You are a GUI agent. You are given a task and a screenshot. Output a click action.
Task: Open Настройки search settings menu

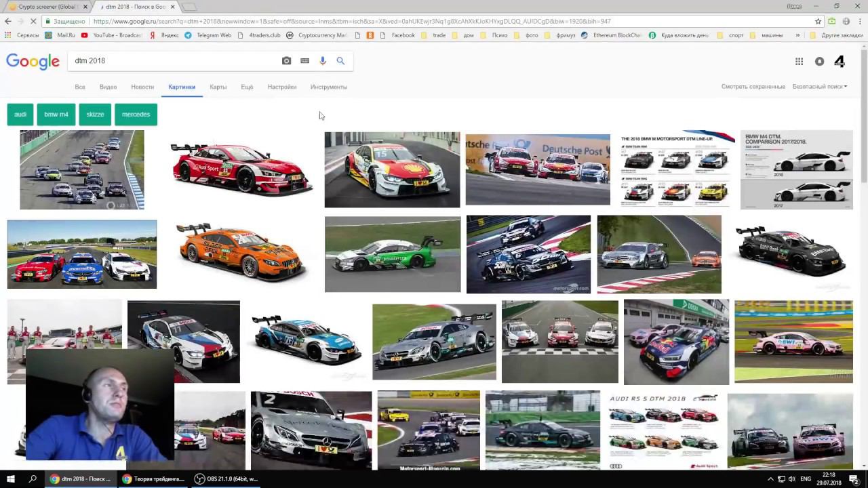pos(282,87)
